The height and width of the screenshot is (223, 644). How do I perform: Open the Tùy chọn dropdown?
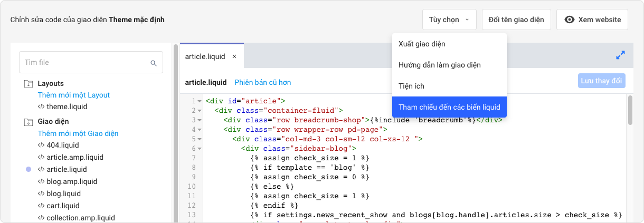coord(449,20)
